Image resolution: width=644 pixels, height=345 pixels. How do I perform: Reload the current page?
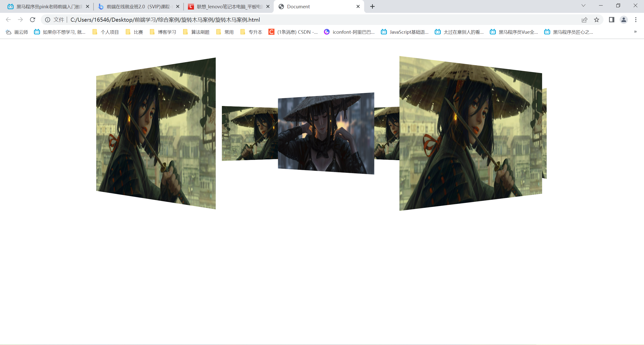click(x=32, y=20)
